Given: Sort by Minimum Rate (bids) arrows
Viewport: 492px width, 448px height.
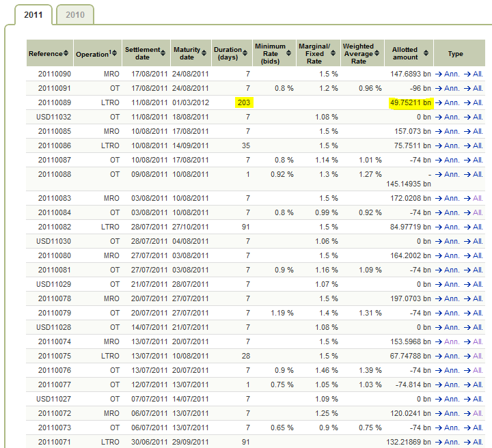Looking at the screenshot, I should (x=288, y=53).
